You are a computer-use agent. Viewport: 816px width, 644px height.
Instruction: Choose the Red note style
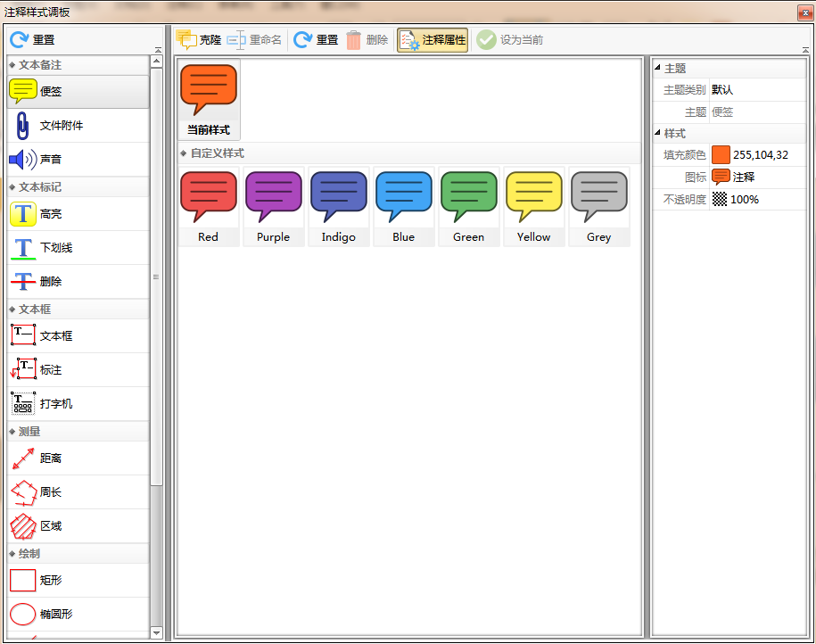coord(209,207)
